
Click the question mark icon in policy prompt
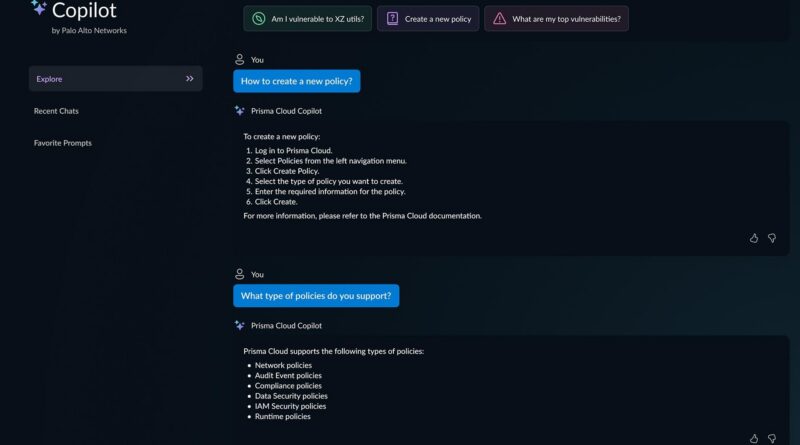pos(392,18)
